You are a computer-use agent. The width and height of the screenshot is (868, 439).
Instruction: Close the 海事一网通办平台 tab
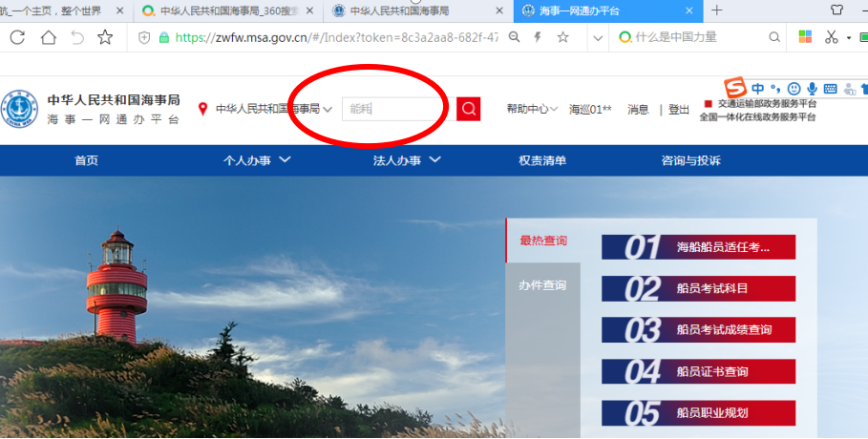[689, 10]
